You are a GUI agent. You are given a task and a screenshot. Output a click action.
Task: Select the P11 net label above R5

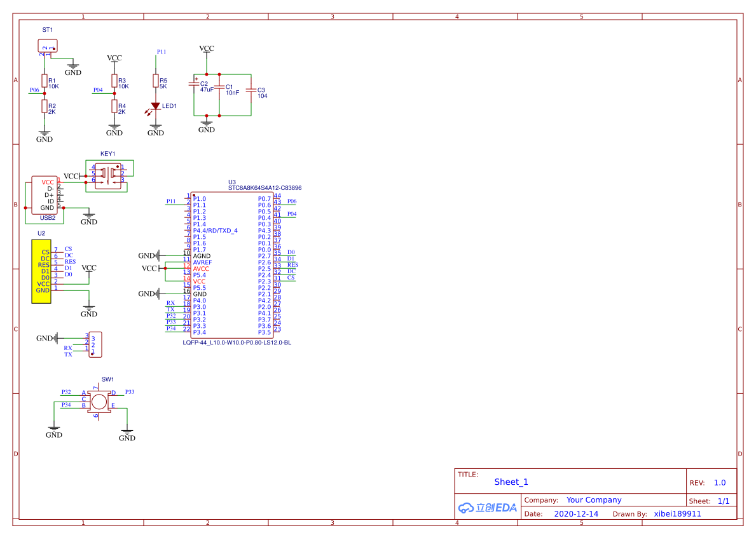162,52
